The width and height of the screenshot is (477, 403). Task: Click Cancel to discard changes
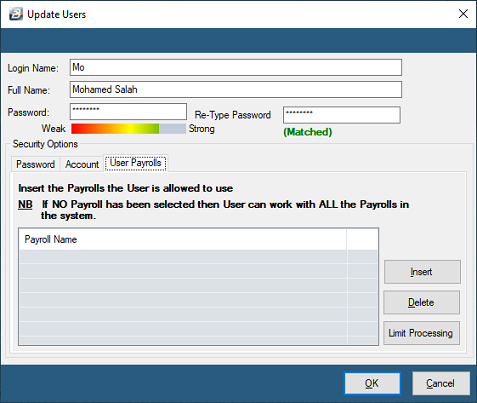[441, 383]
